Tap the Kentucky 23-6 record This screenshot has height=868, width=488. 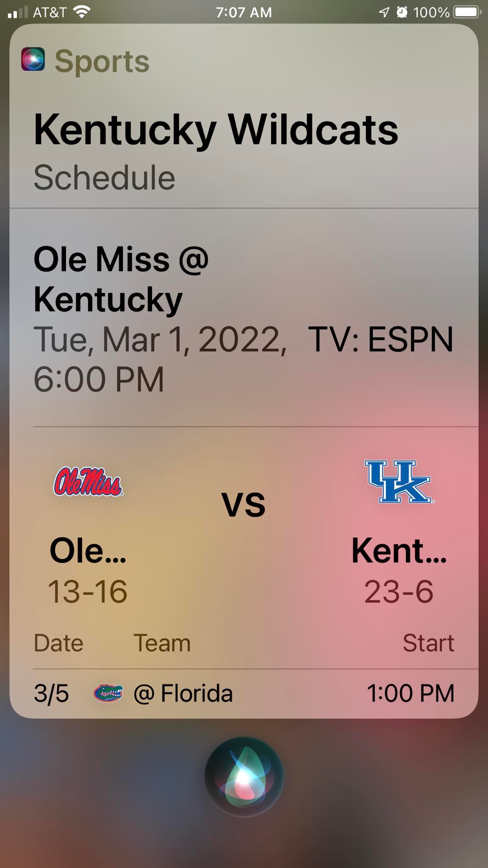(399, 591)
